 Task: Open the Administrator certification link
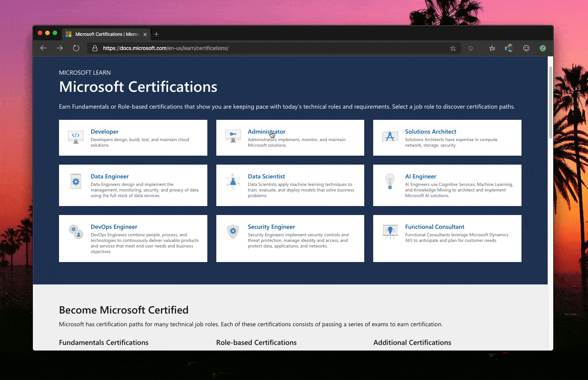[x=267, y=131]
